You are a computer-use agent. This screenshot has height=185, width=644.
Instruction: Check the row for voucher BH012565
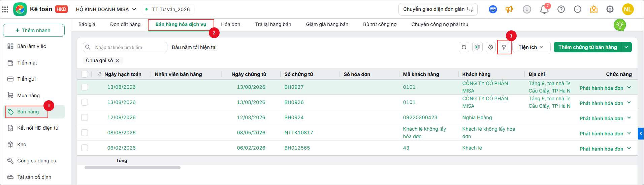(85, 148)
